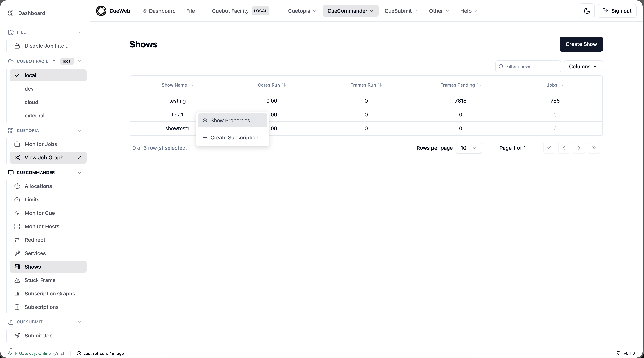Open Rows per page dropdown
644x358 pixels.
pyautogui.click(x=469, y=148)
